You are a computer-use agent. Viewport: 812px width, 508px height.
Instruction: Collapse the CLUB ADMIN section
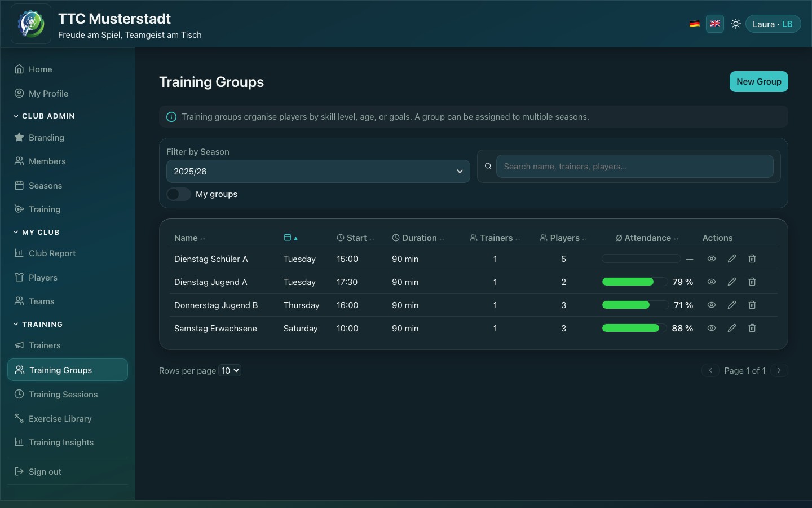(44, 116)
